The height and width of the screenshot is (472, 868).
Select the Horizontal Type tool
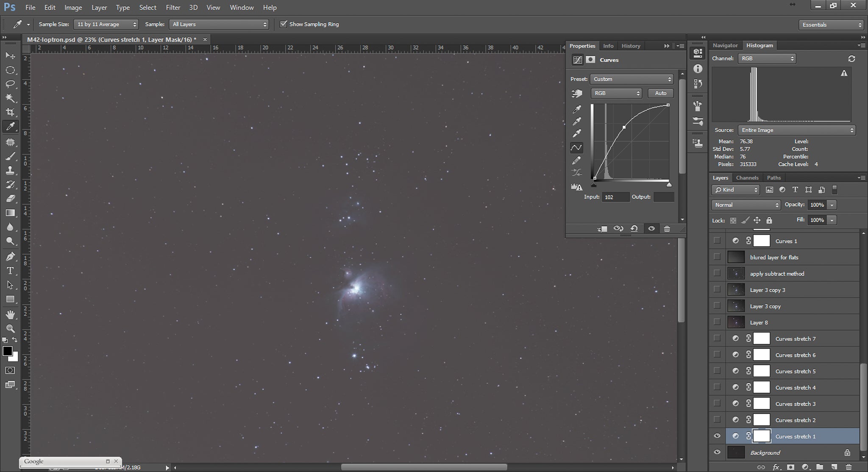pos(11,271)
